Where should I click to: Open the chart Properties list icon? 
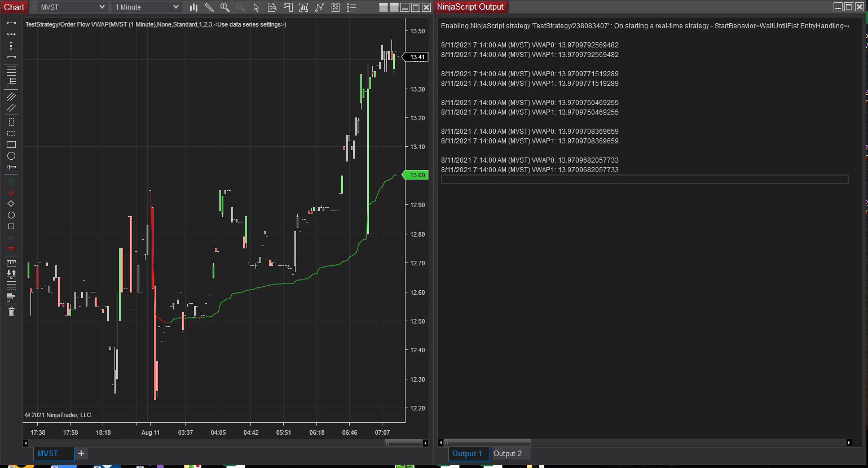click(x=351, y=7)
